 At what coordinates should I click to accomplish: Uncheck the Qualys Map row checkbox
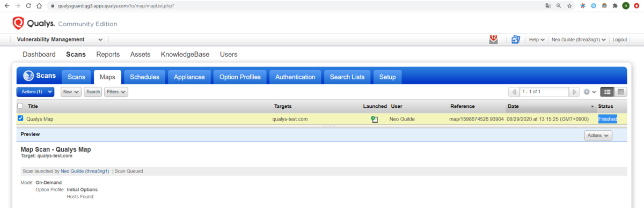(x=20, y=119)
